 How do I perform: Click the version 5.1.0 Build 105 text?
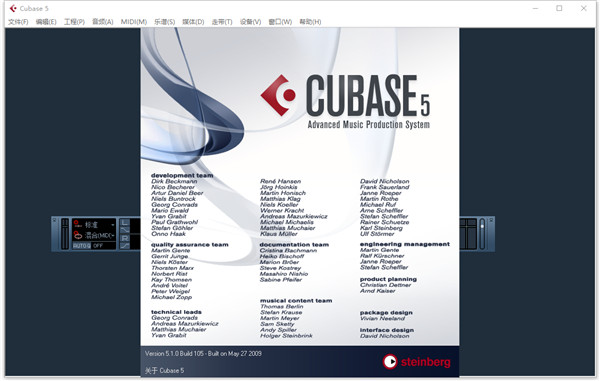click(203, 354)
